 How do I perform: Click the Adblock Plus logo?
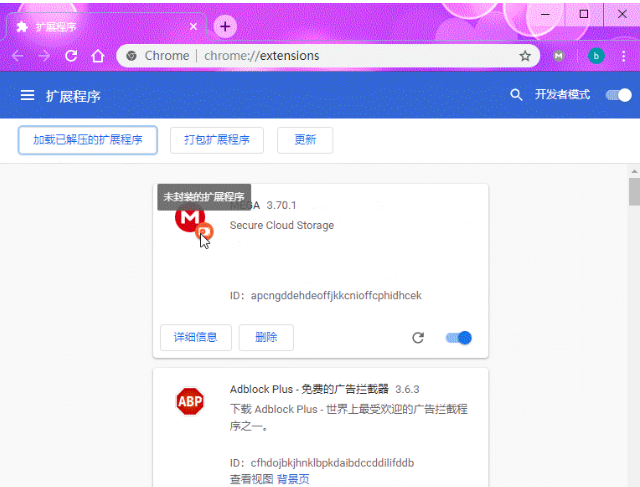[x=190, y=401]
